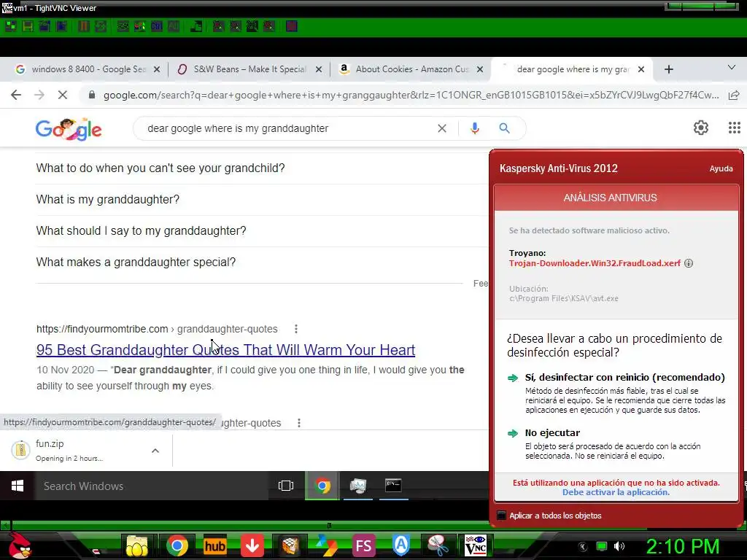This screenshot has width=747, height=560.
Task: Click the Chrome address bar URL
Action: (x=411, y=96)
